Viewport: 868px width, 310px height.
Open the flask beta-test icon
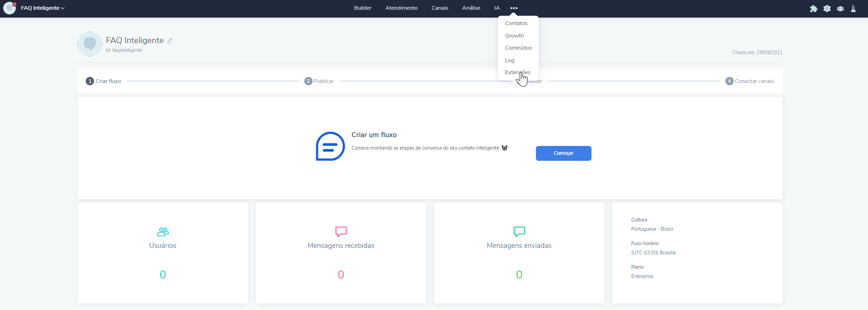(x=853, y=8)
